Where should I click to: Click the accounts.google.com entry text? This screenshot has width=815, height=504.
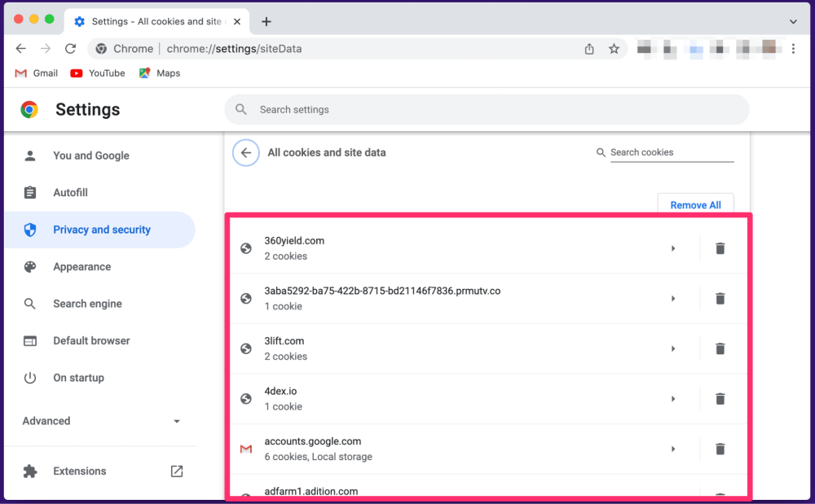pyautogui.click(x=313, y=441)
